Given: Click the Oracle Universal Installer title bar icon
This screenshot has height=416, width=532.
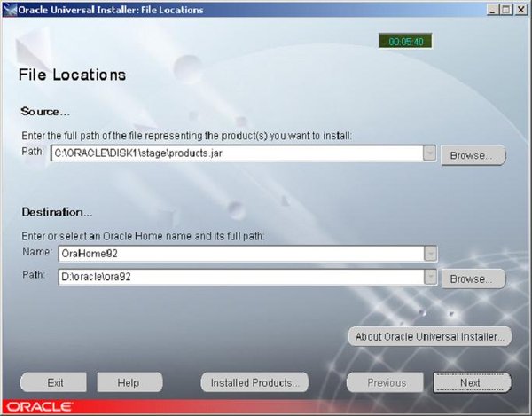Looking at the screenshot, I should click(x=9, y=10).
